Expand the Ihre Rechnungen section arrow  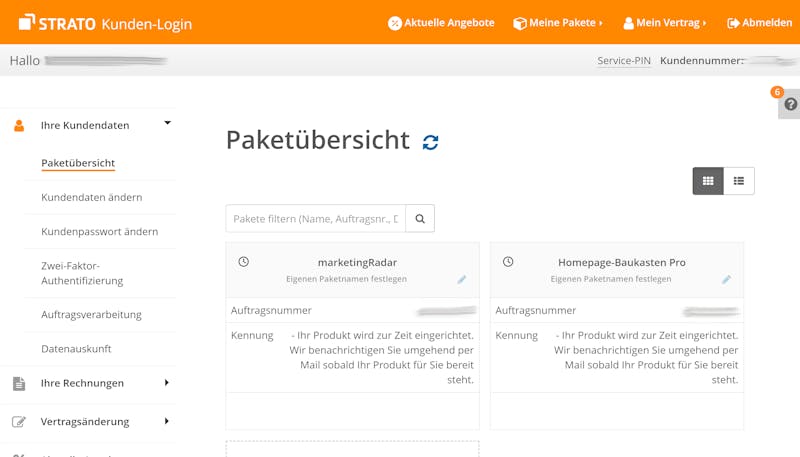[166, 383]
